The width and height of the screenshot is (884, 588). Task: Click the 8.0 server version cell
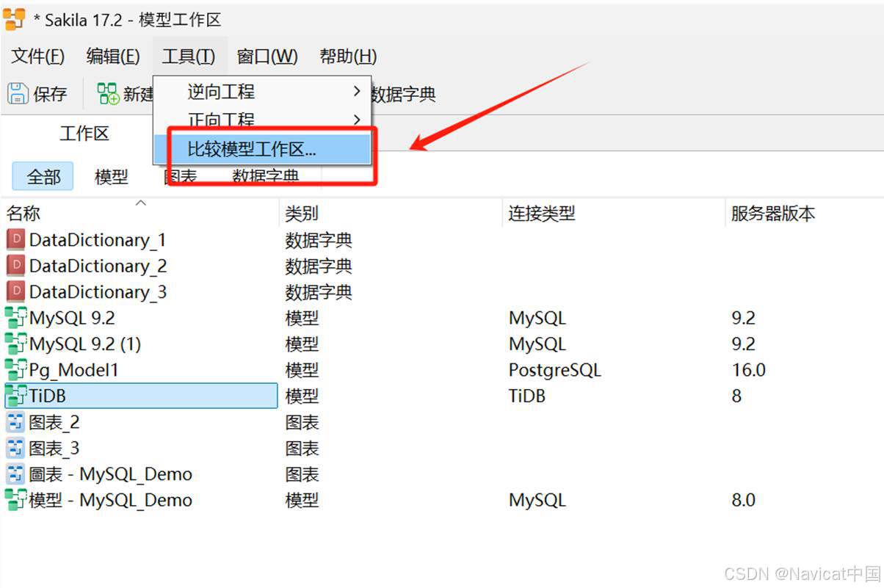(x=743, y=500)
